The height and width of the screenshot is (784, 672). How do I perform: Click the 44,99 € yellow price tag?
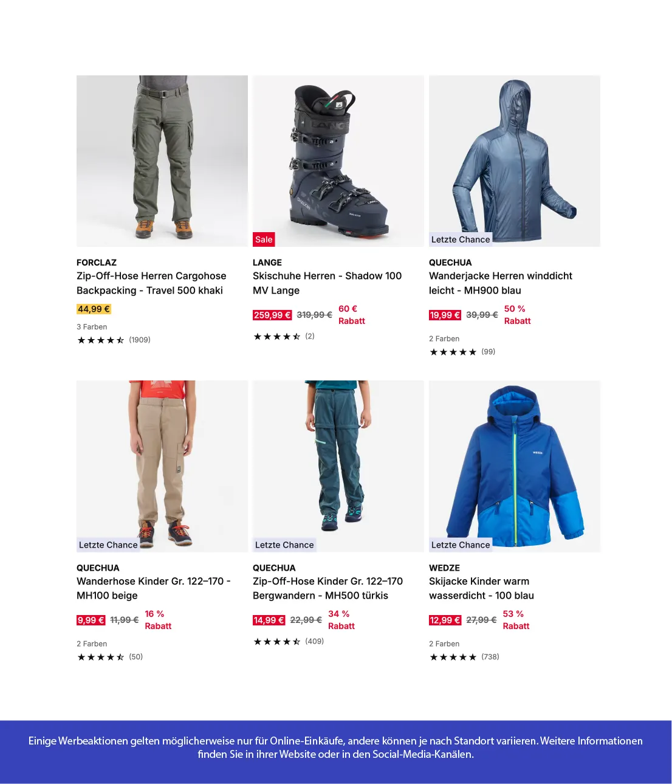point(94,309)
